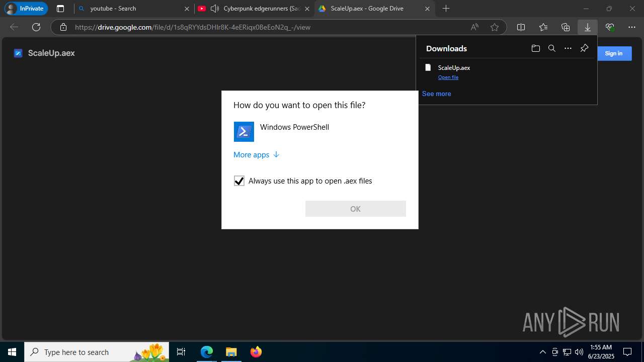Open Browser essentials heart icon
The height and width of the screenshot is (362, 644).
coord(610,27)
